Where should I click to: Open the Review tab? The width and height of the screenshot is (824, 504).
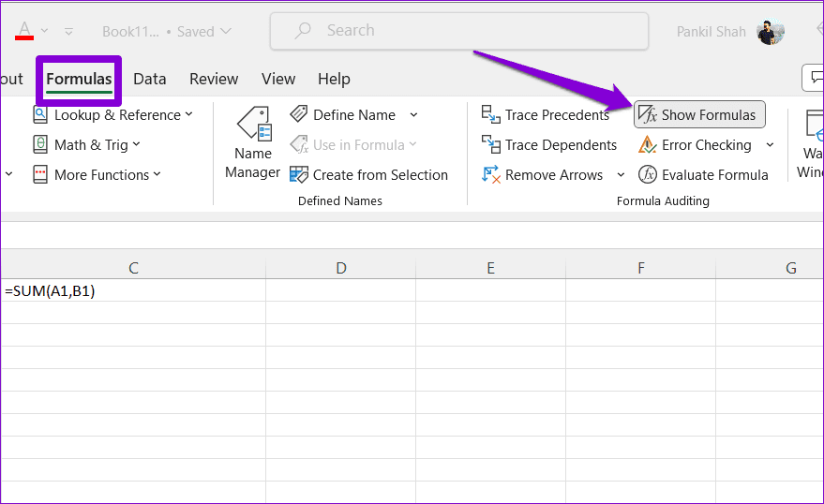(214, 79)
